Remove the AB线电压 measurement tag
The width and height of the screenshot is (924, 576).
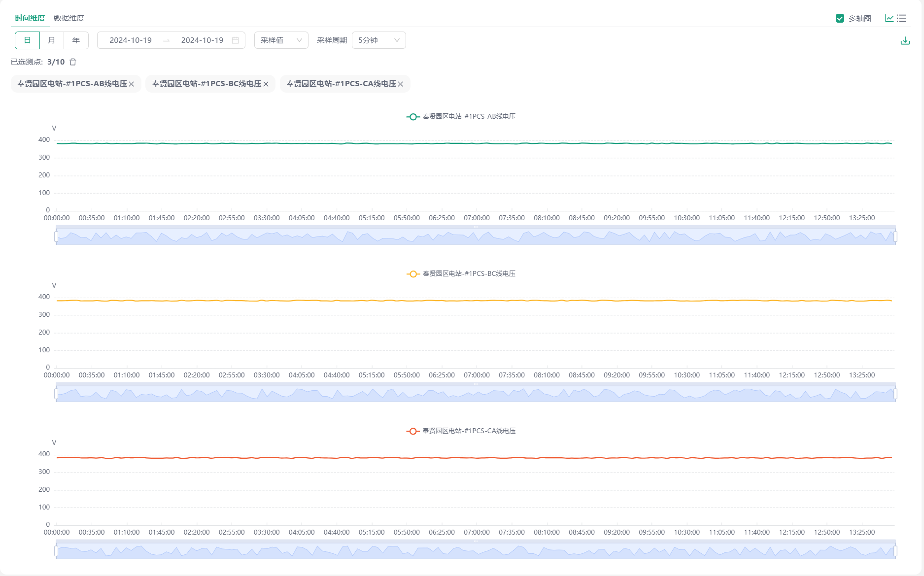point(132,84)
